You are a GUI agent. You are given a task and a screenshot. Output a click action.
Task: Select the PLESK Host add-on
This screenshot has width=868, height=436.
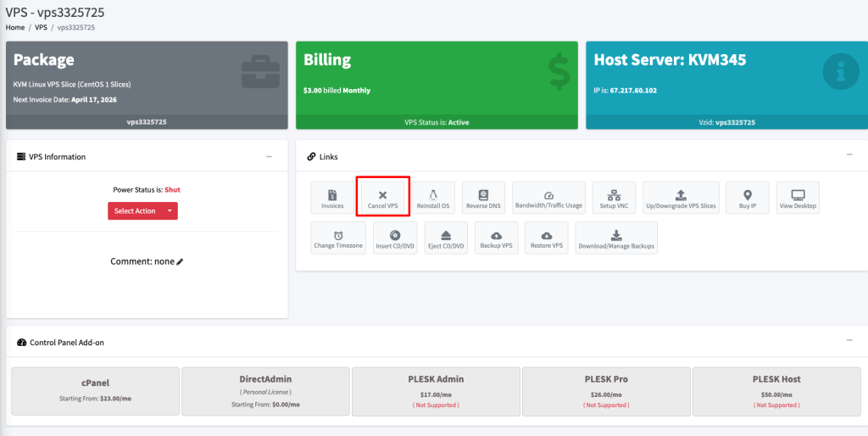pyautogui.click(x=776, y=391)
